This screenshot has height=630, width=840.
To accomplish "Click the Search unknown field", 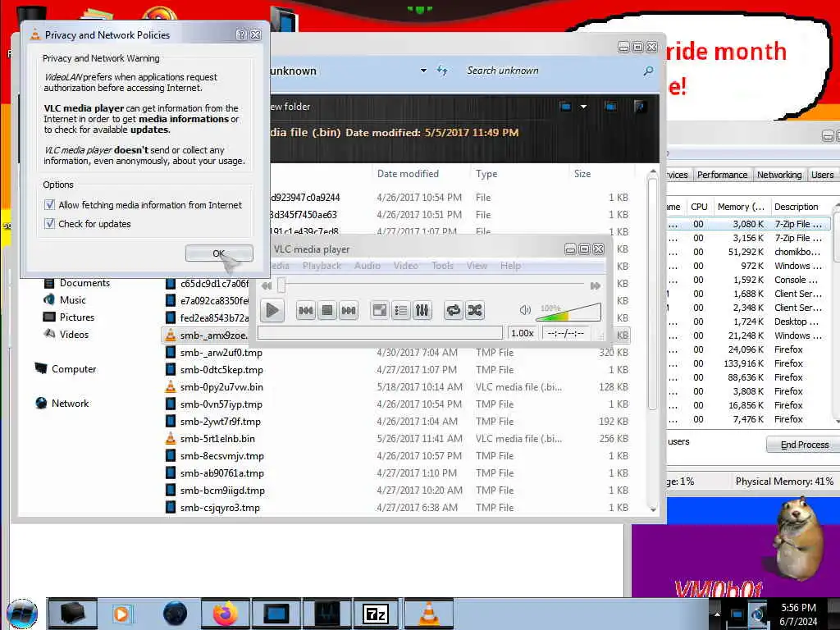I will click(x=552, y=71).
